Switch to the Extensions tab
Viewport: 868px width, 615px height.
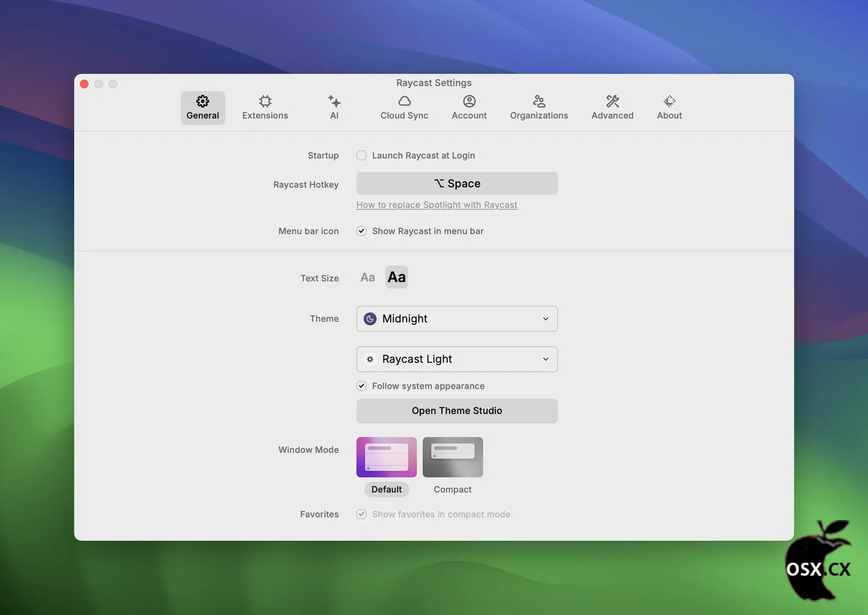265,108
